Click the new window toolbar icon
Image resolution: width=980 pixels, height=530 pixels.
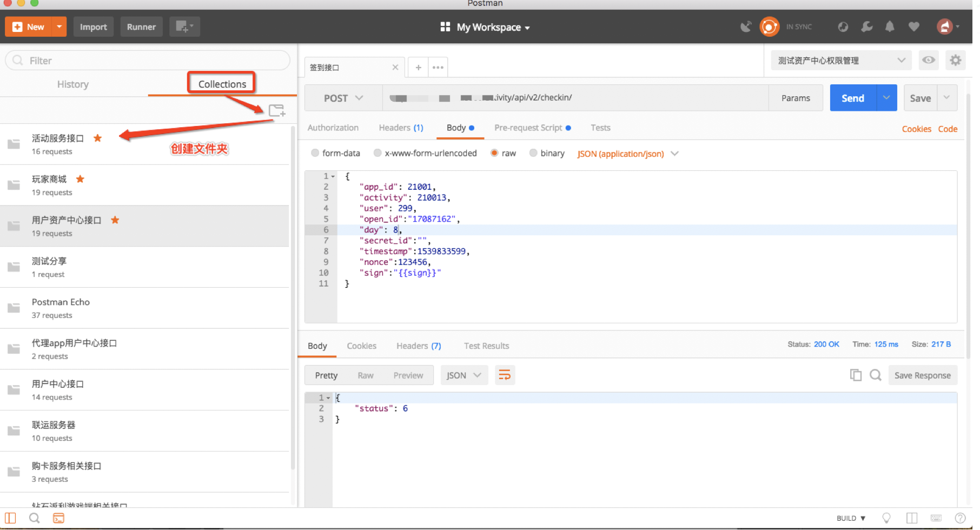click(184, 27)
